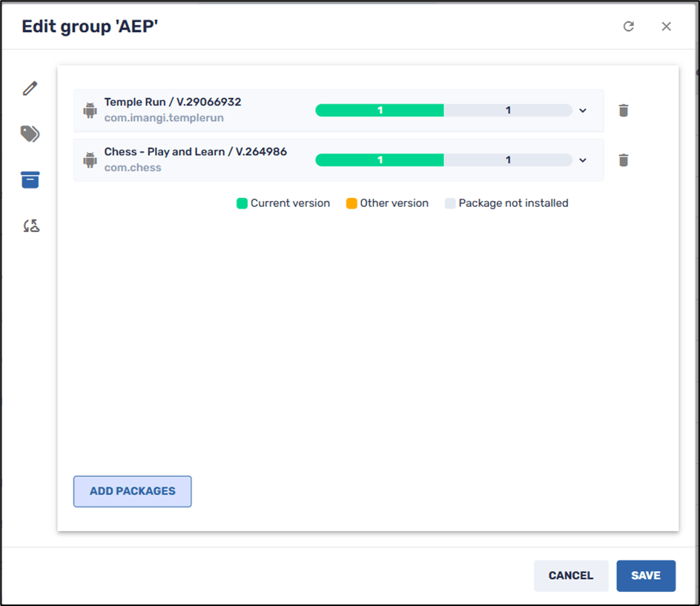Open the pencil edit details tab
Screen dimensions: 700x606
[x=30, y=88]
